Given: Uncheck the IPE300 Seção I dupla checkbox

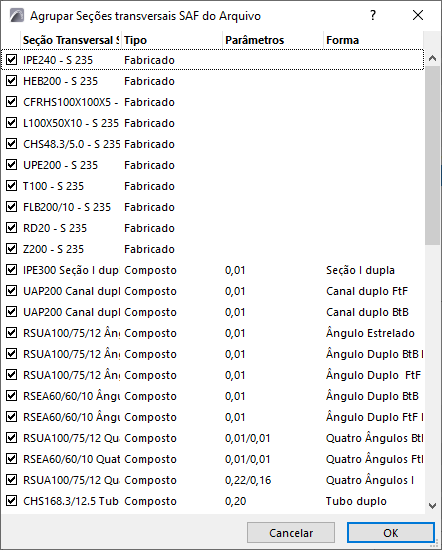Looking at the screenshot, I should 12,270.
